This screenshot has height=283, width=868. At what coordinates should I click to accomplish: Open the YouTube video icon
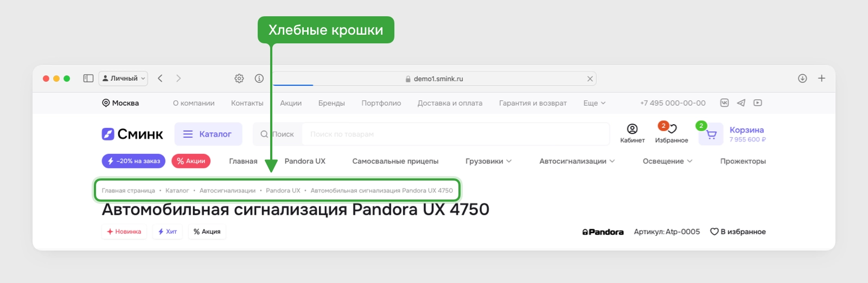(758, 102)
